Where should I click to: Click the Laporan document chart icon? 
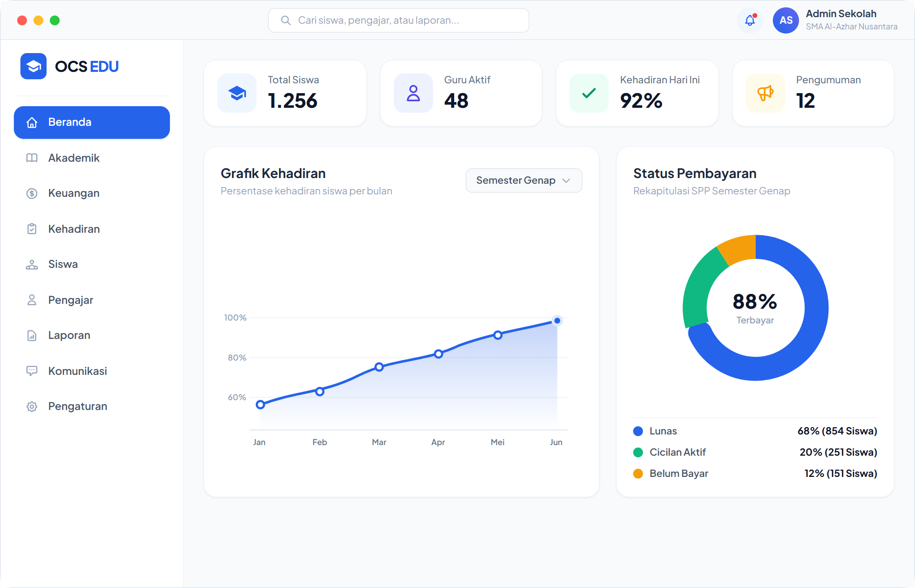click(32, 336)
